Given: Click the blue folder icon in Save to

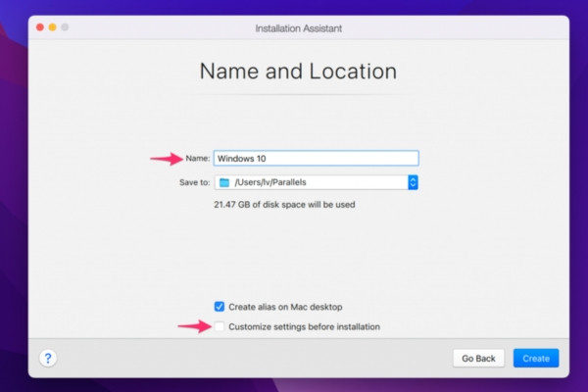Looking at the screenshot, I should 224,182.
